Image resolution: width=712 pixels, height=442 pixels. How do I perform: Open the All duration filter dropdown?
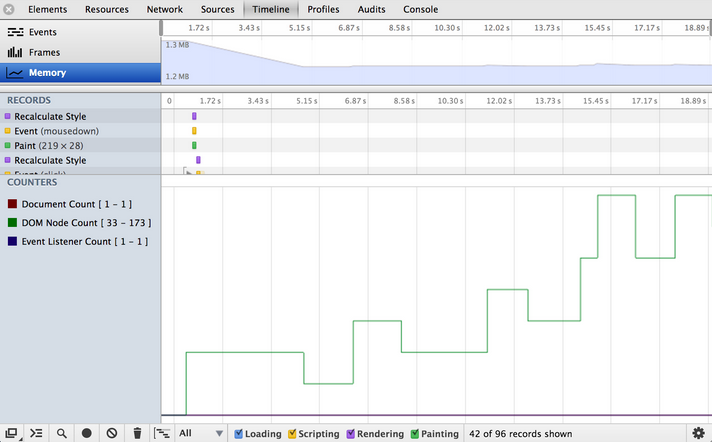tap(200, 434)
